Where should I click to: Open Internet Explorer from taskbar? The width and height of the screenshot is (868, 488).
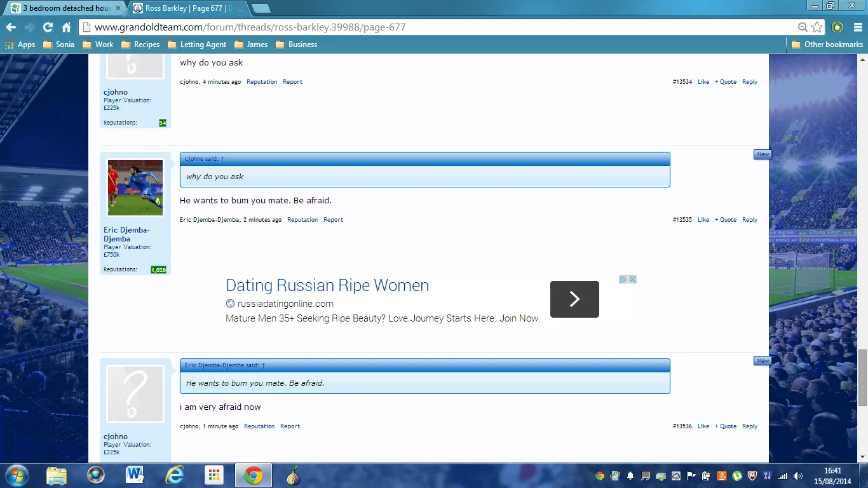(174, 475)
